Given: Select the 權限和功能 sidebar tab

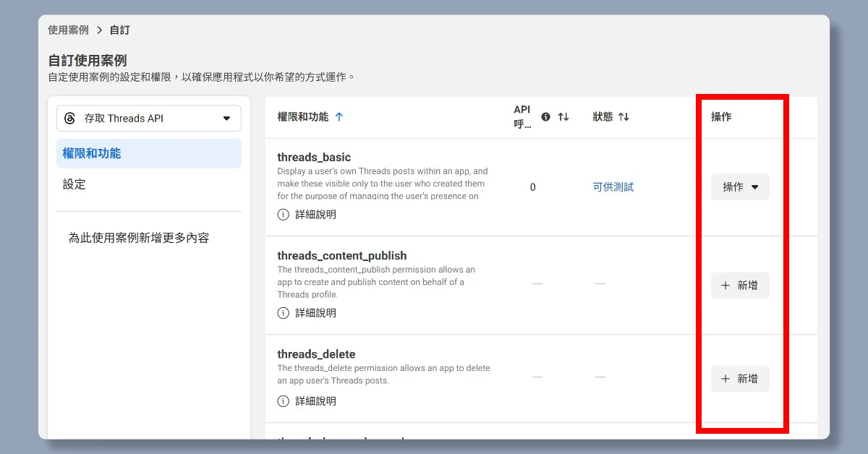Looking at the screenshot, I should 149,153.
